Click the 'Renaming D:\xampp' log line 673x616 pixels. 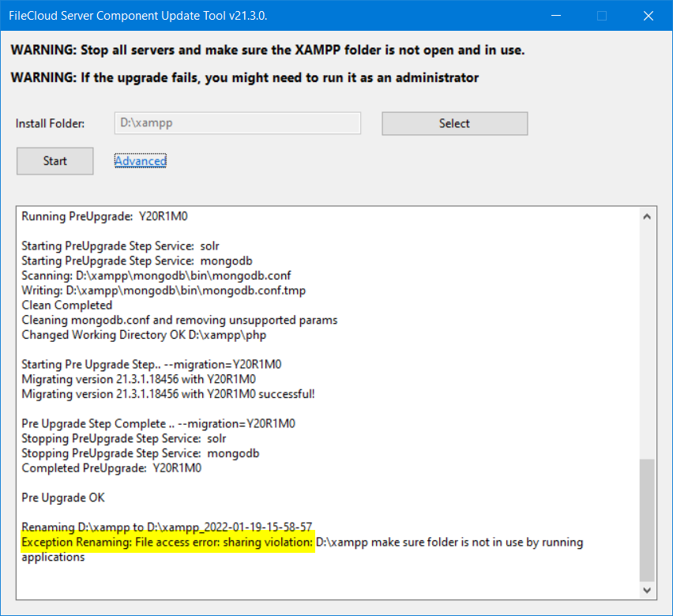[158, 527]
